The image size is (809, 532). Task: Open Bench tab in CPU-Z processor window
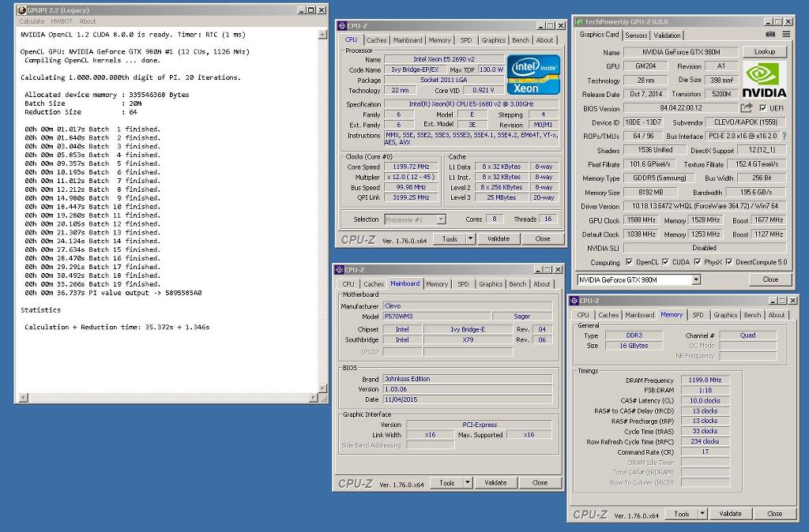tap(520, 39)
